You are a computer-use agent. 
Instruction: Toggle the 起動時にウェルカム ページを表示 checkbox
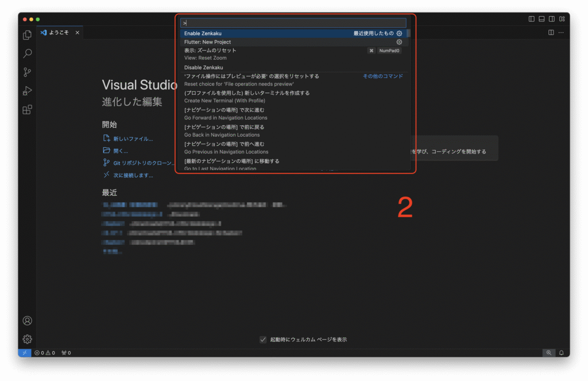[263, 340]
